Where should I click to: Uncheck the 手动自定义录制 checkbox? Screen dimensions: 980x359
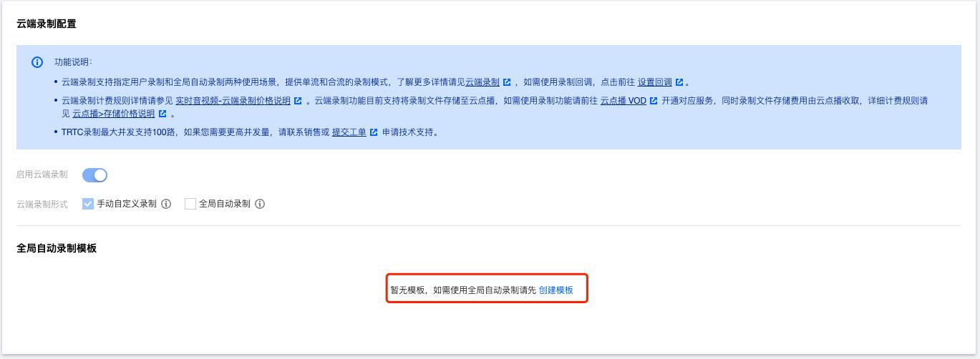(88, 204)
